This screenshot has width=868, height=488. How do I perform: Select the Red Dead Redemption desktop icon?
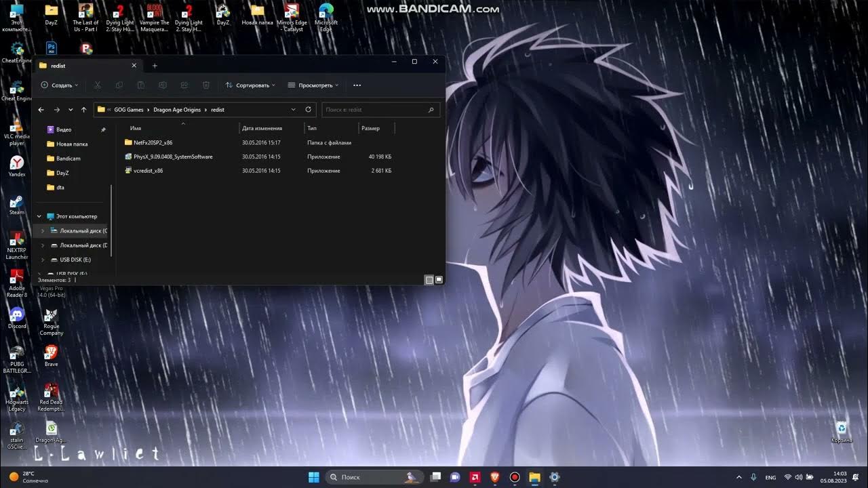pos(52,397)
